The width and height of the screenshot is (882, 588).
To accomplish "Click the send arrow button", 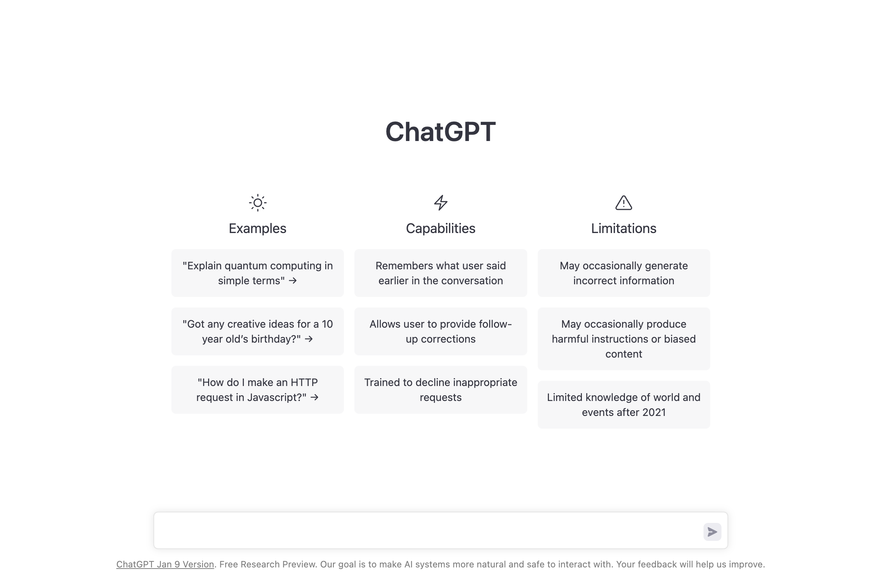I will tap(712, 532).
